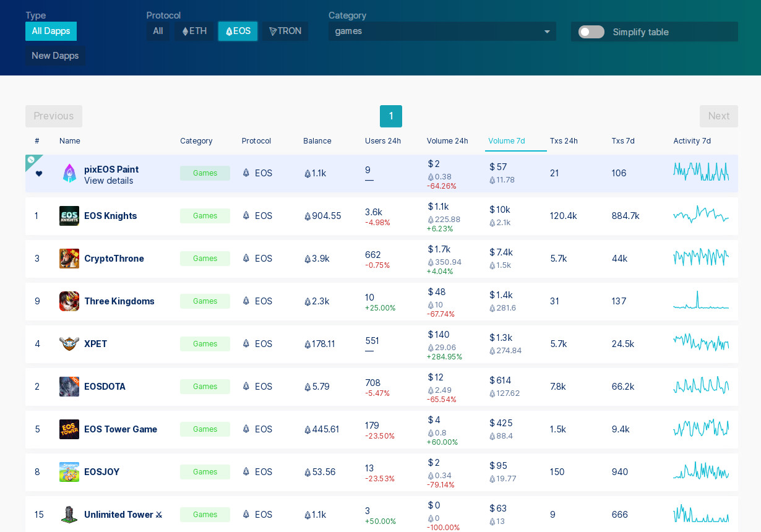View the activity sparkline for EOSDOTA
761x532 pixels.
[x=701, y=385]
